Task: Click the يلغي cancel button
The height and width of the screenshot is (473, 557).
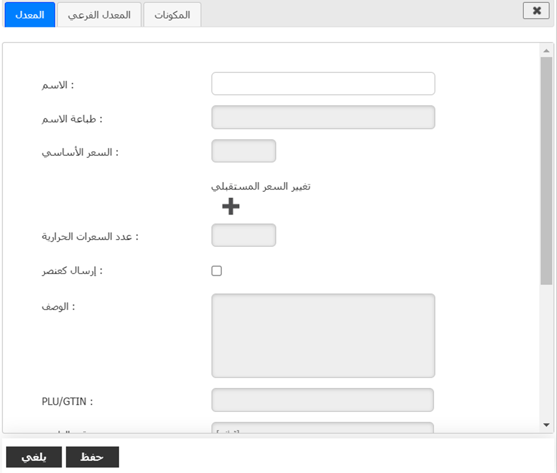Action: point(34,457)
